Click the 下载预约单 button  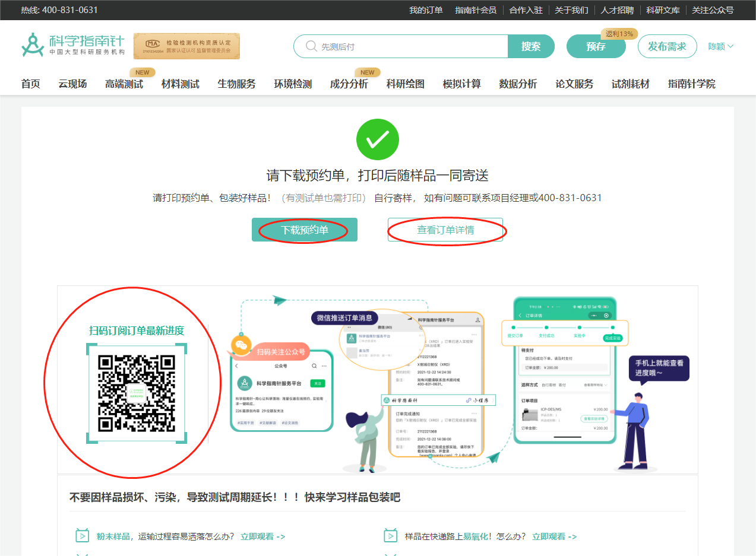[x=304, y=229]
